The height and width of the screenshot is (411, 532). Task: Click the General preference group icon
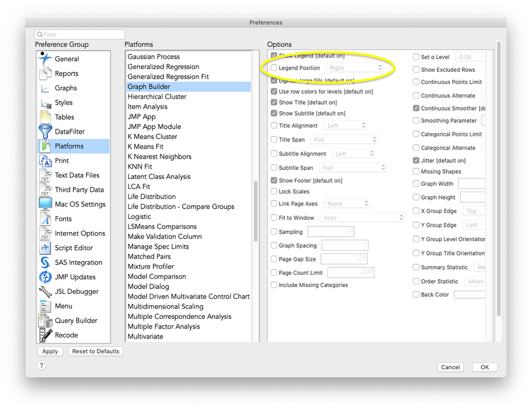point(45,59)
